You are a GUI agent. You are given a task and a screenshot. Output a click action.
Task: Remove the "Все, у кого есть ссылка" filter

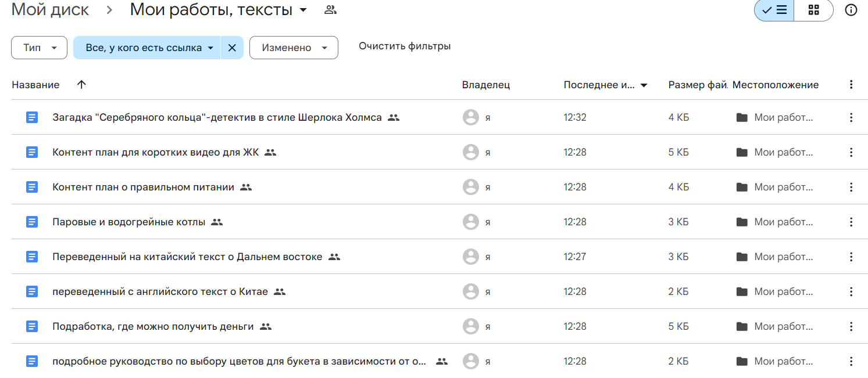tap(232, 48)
